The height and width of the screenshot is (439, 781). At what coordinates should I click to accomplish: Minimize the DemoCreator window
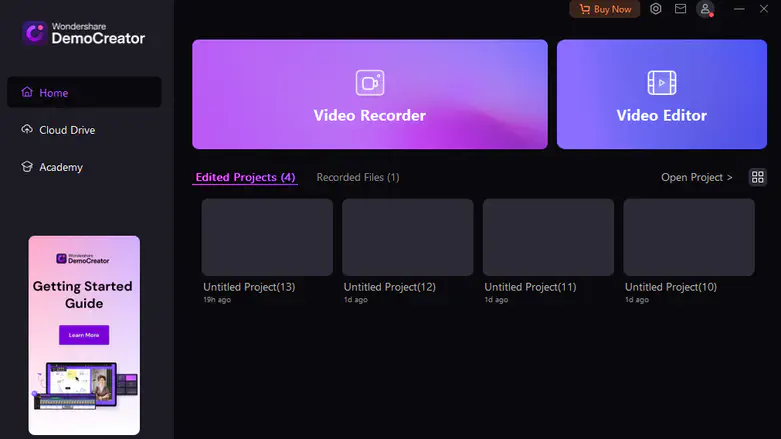739,8
